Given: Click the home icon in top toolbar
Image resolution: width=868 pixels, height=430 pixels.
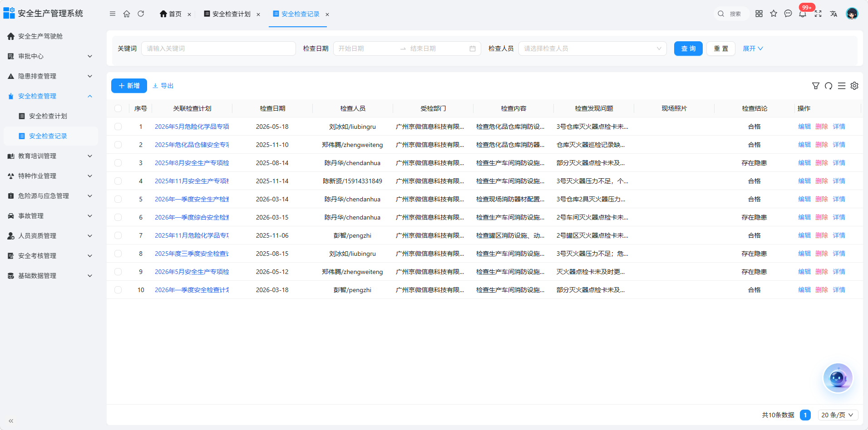Looking at the screenshot, I should (x=127, y=14).
